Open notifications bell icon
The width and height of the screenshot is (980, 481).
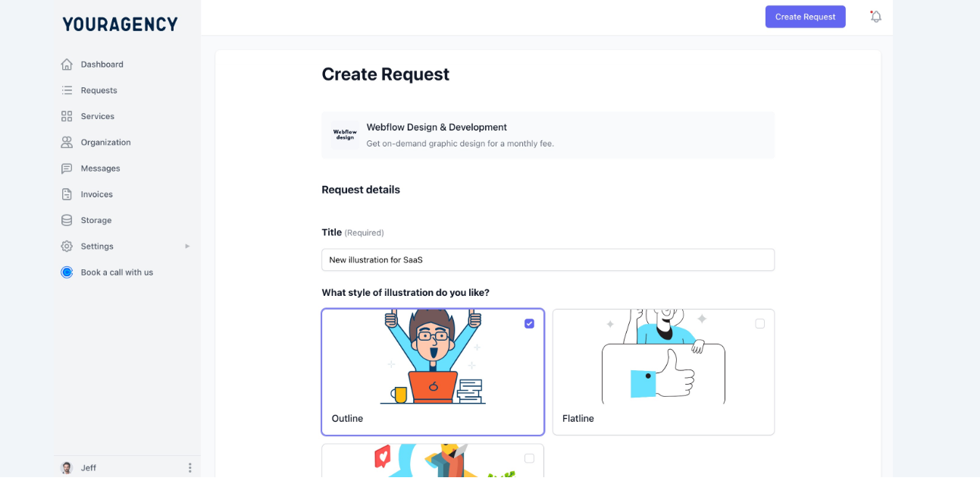click(x=876, y=17)
